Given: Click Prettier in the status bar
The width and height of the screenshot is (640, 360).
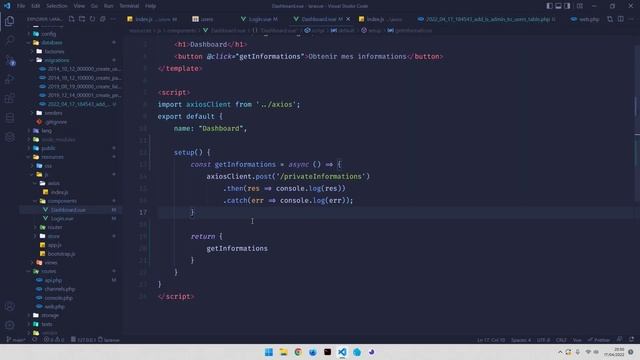Looking at the screenshot, I should pos(598,340).
